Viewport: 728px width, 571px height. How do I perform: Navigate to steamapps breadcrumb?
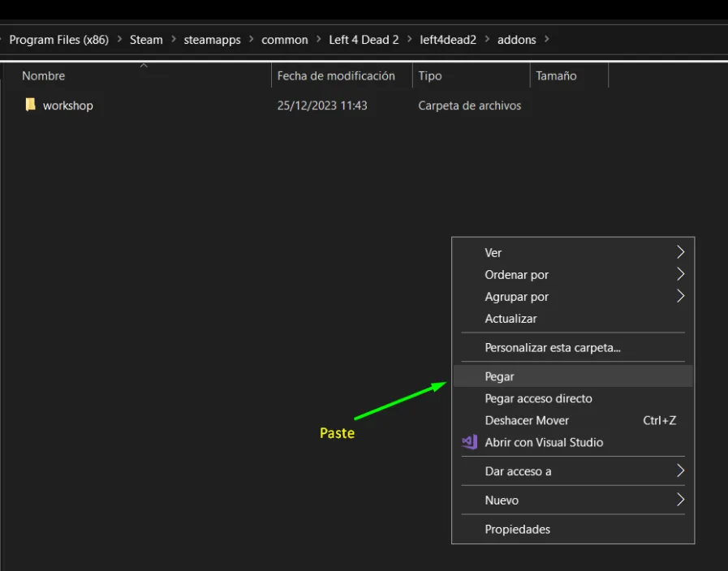212,40
